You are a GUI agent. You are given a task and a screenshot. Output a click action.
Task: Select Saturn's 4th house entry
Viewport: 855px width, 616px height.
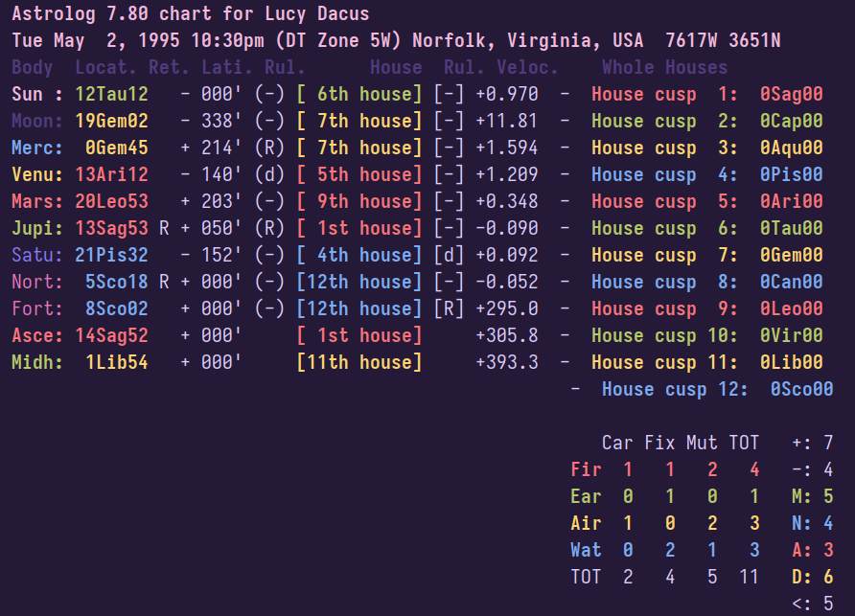[359, 256]
